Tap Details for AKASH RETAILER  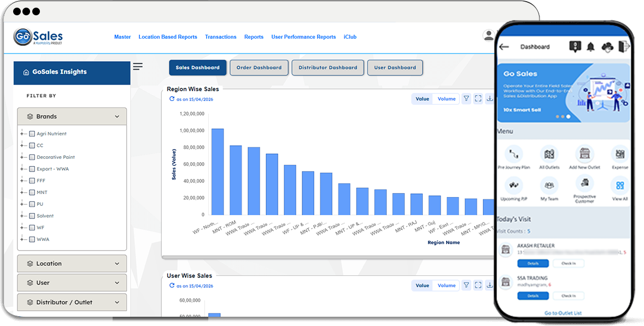pyautogui.click(x=533, y=263)
